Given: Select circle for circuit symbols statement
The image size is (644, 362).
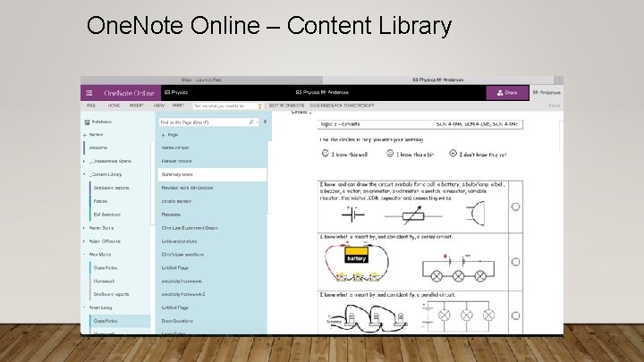Looking at the screenshot, I should 515,206.
